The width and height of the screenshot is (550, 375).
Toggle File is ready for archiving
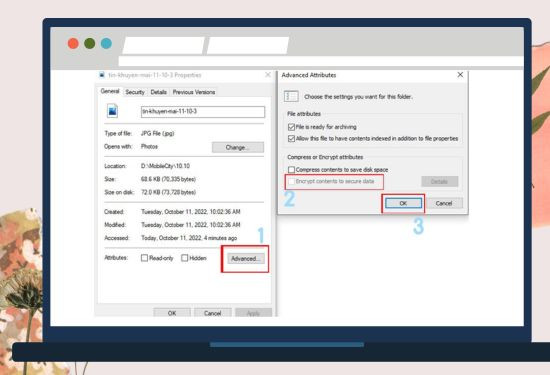pos(291,127)
